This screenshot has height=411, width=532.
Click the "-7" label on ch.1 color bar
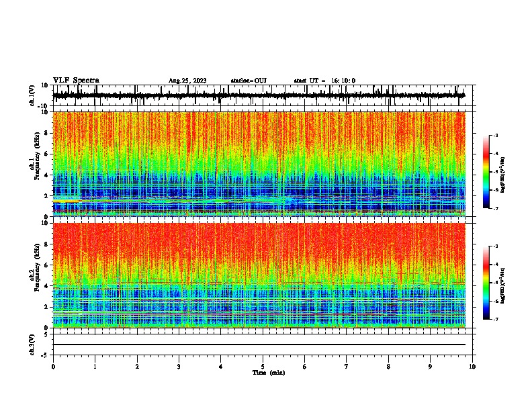pos(495,208)
